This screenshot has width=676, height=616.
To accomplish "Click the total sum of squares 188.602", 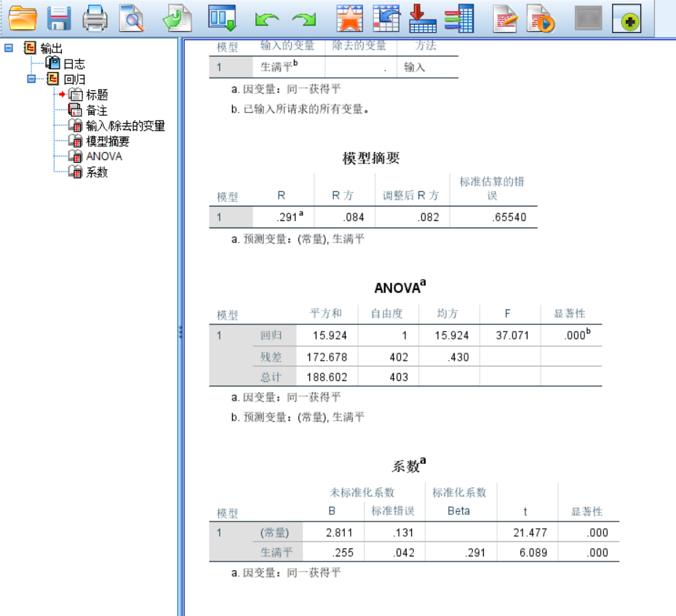I will tap(327, 377).
